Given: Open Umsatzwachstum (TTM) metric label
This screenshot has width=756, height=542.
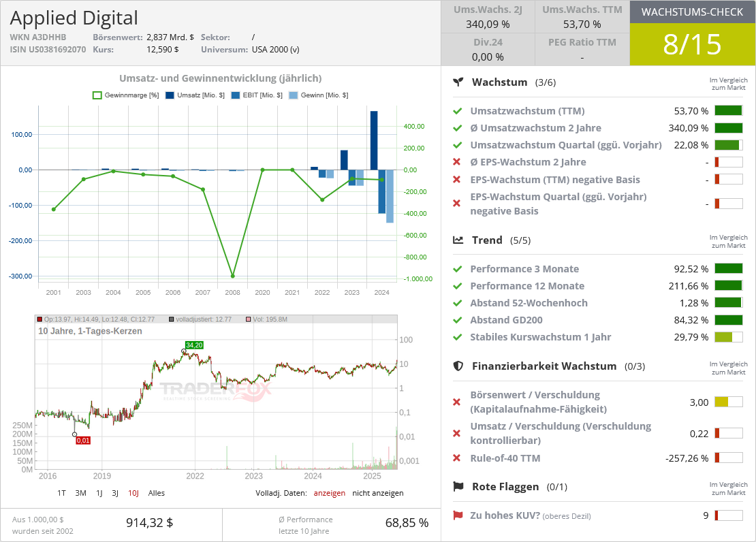Looking at the screenshot, I should pos(527,111).
